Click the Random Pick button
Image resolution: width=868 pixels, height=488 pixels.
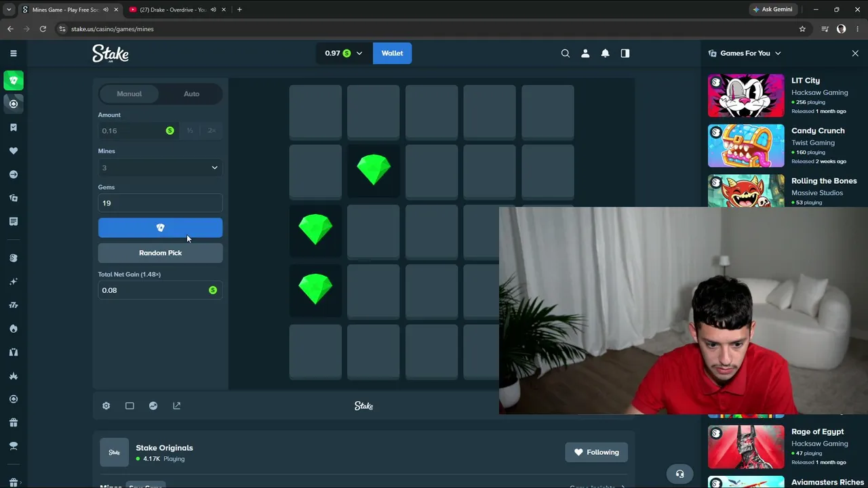[x=160, y=253]
